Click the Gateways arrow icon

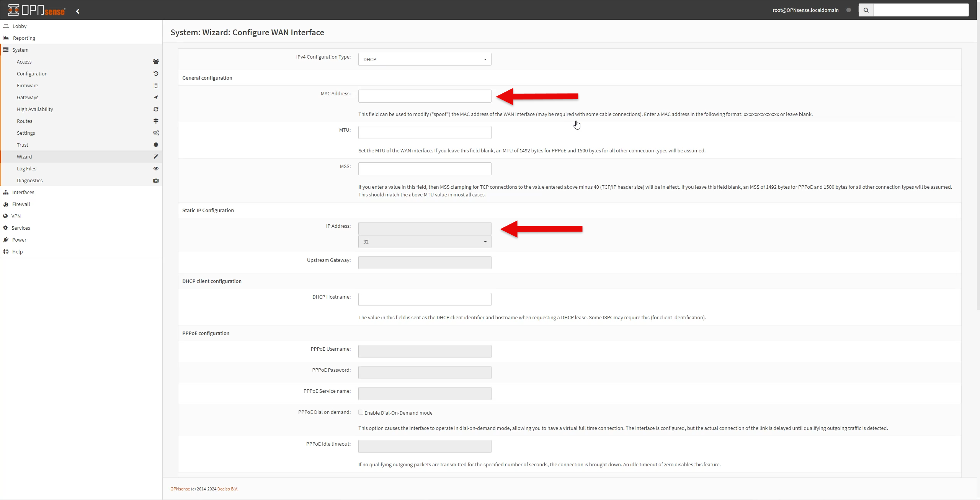(156, 97)
